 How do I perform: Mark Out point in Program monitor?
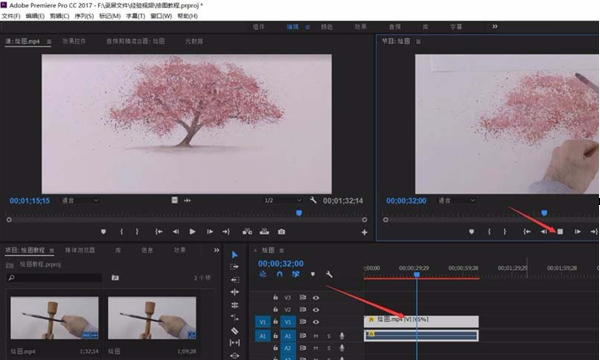pyautogui.click(x=505, y=232)
